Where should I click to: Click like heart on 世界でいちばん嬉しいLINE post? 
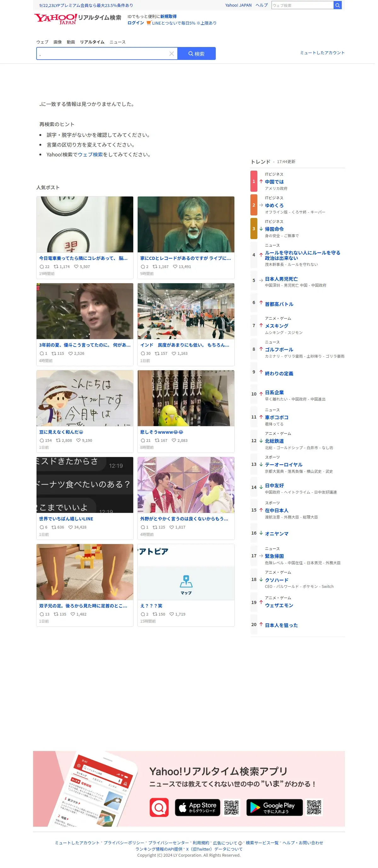[x=71, y=527]
